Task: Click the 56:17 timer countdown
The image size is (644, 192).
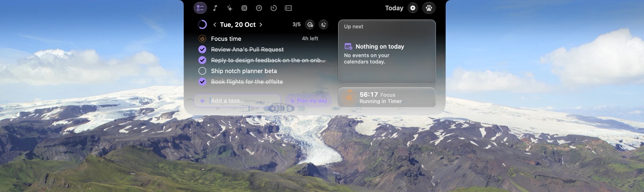Action: coord(369,94)
